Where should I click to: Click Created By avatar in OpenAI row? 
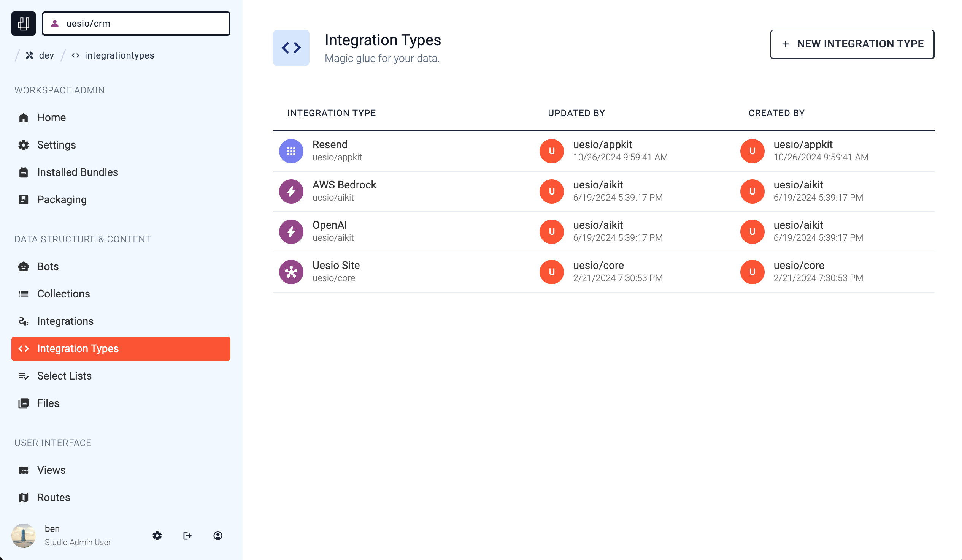(752, 231)
